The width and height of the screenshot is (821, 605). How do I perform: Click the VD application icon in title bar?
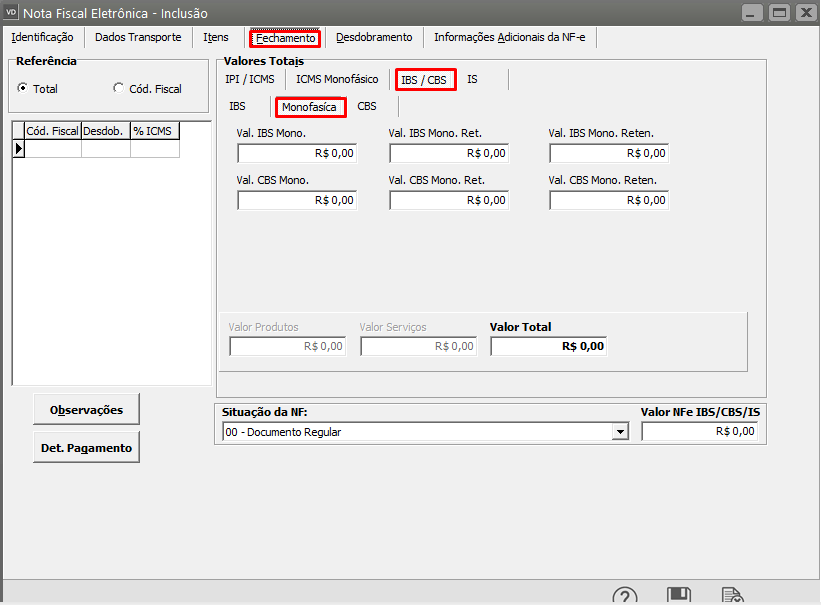[x=12, y=12]
